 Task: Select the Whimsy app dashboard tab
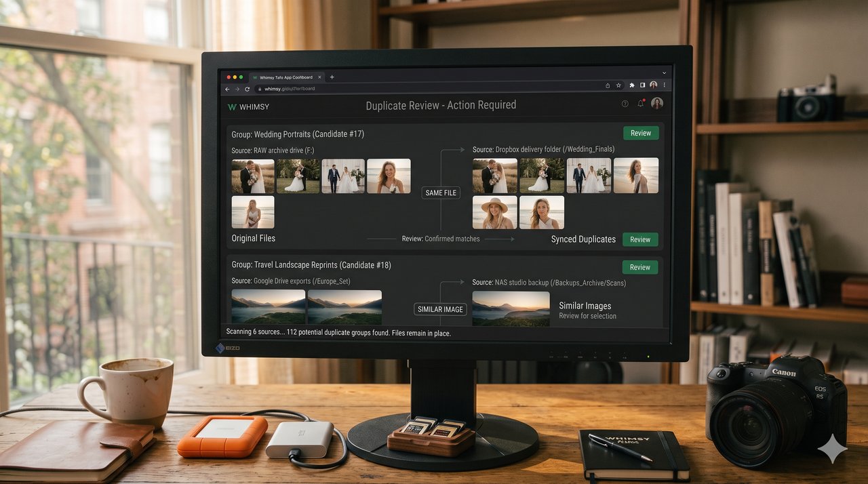(x=287, y=77)
